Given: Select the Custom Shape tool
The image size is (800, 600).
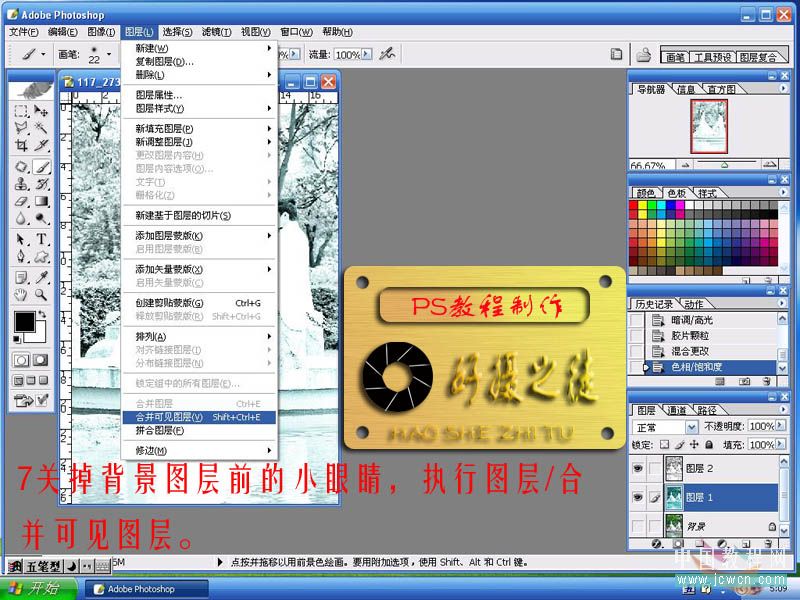Looking at the screenshot, I should (41, 256).
